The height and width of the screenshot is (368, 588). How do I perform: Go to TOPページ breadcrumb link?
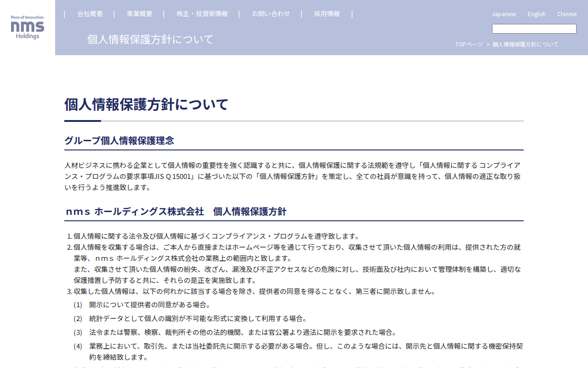click(x=469, y=44)
